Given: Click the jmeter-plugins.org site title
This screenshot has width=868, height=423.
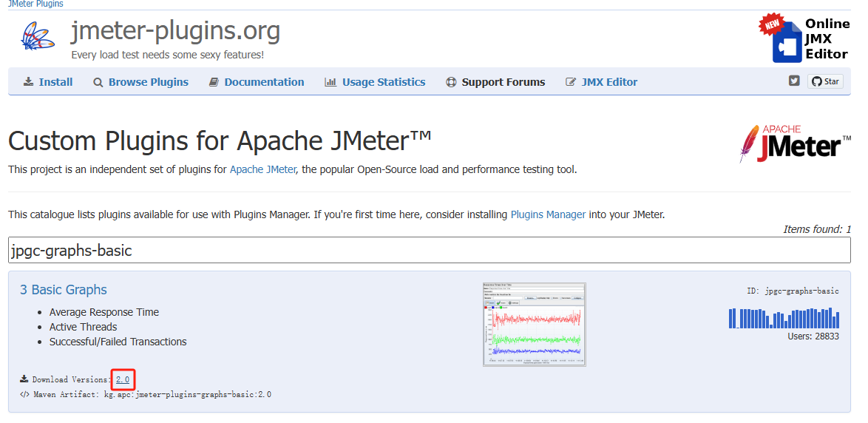Looking at the screenshot, I should (175, 32).
